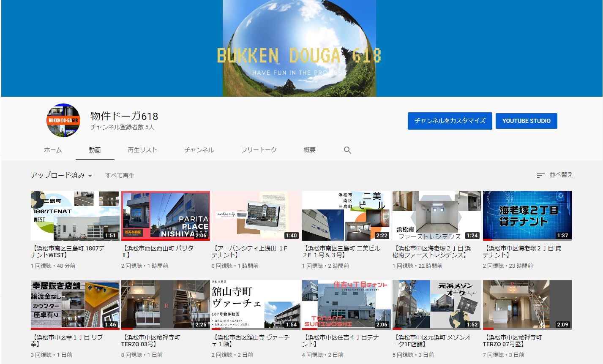Click the BUKKEN DOUGA 618 banner image
This screenshot has width=603, height=364.
(x=299, y=48)
